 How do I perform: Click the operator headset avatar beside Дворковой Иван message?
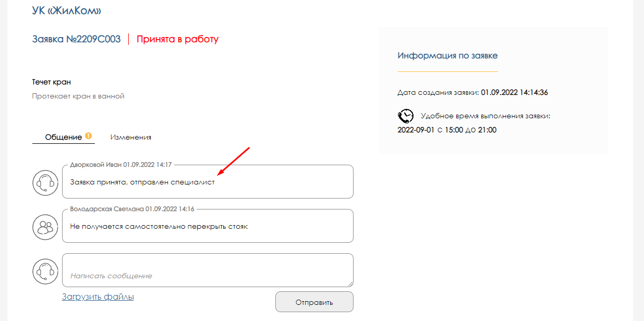(45, 182)
